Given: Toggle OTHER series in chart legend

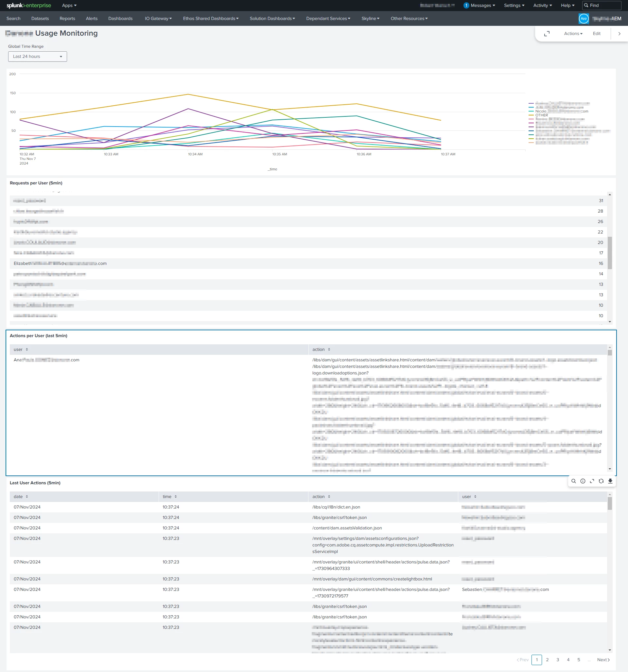Looking at the screenshot, I should (x=541, y=115).
